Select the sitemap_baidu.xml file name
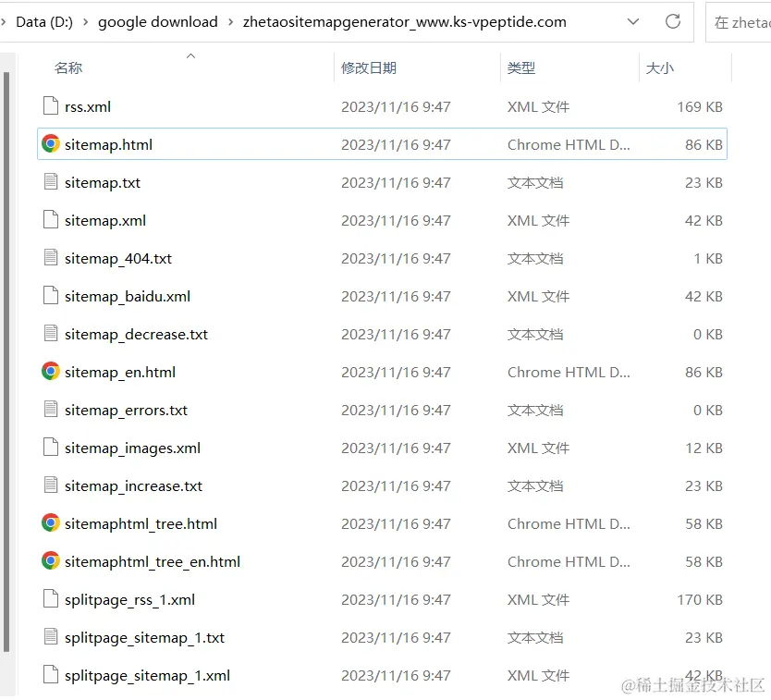771x700 pixels. [x=128, y=296]
